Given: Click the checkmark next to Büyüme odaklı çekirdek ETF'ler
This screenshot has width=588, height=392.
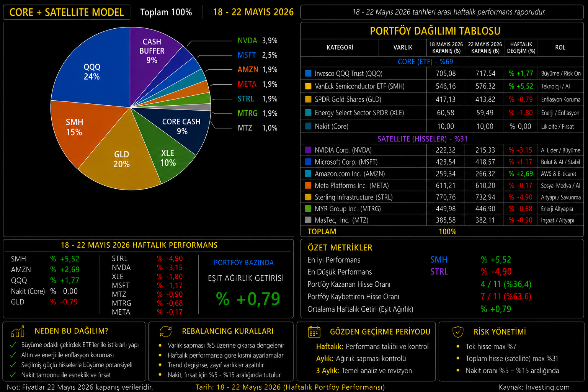Looking at the screenshot, I should pyautogui.click(x=13, y=345).
